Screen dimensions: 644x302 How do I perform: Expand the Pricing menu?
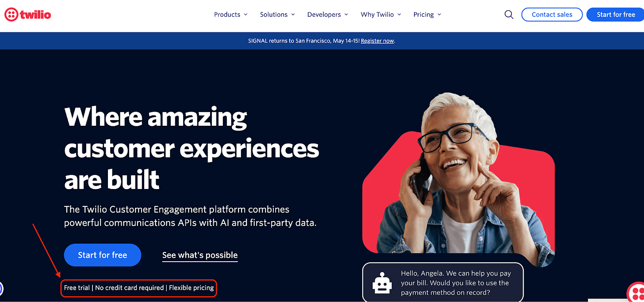click(x=427, y=15)
